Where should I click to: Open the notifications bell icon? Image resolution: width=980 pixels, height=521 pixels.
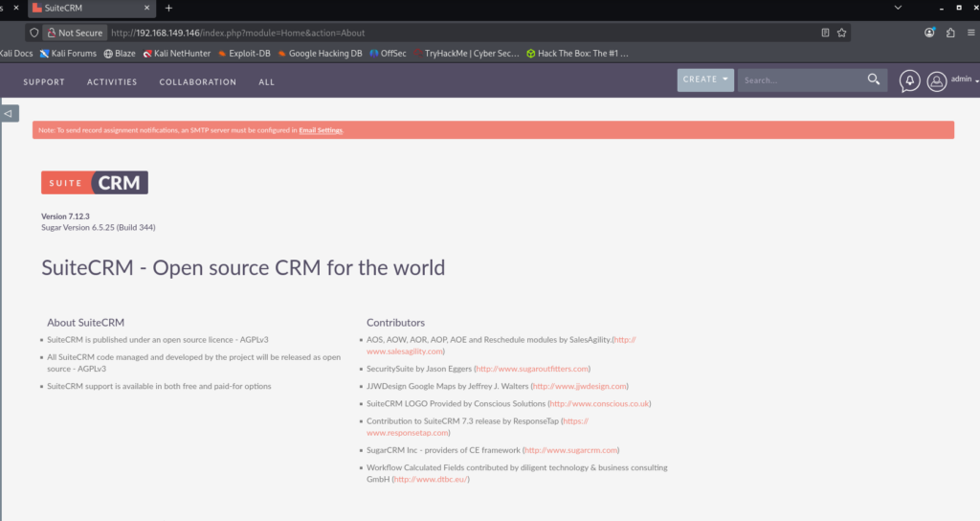[909, 81]
